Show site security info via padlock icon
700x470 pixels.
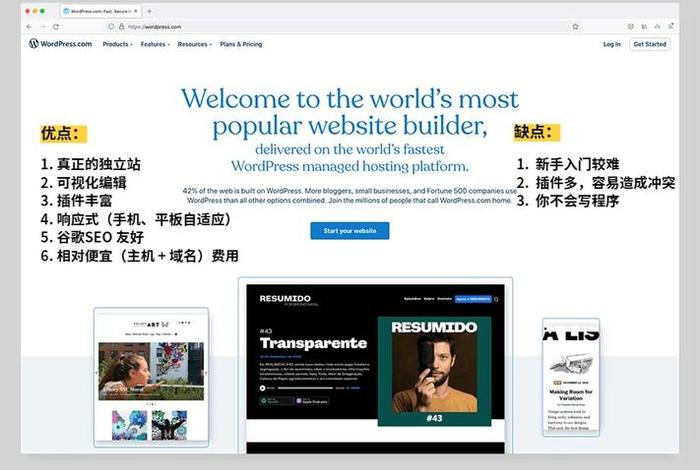pyautogui.click(x=121, y=27)
